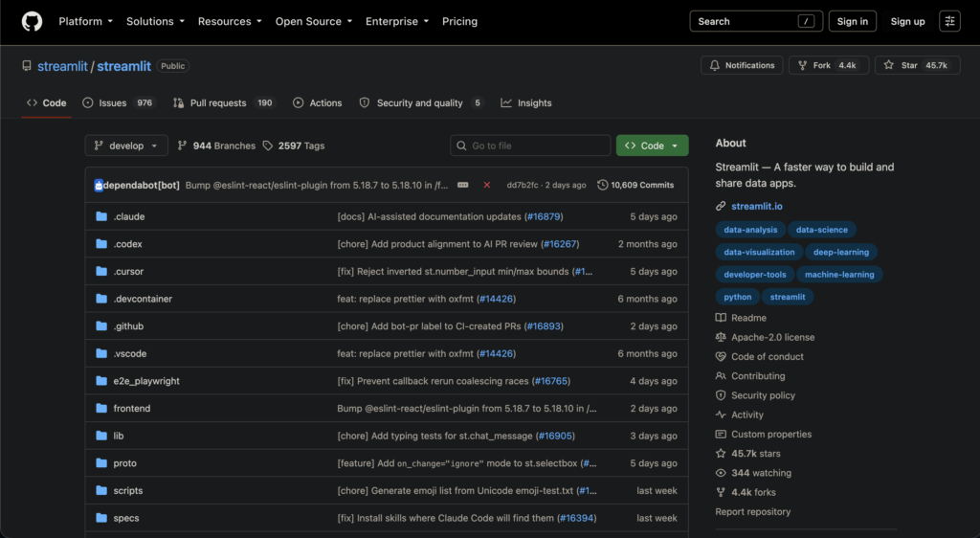Click the scripts folder icon

tap(101, 490)
